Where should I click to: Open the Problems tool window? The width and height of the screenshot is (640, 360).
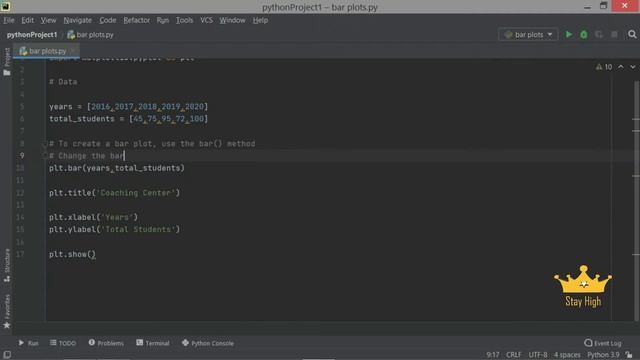point(106,343)
